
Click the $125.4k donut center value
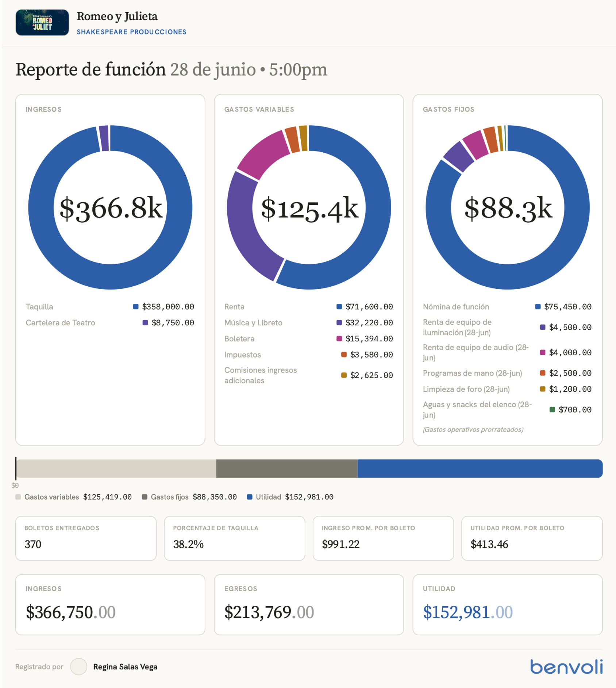click(309, 208)
